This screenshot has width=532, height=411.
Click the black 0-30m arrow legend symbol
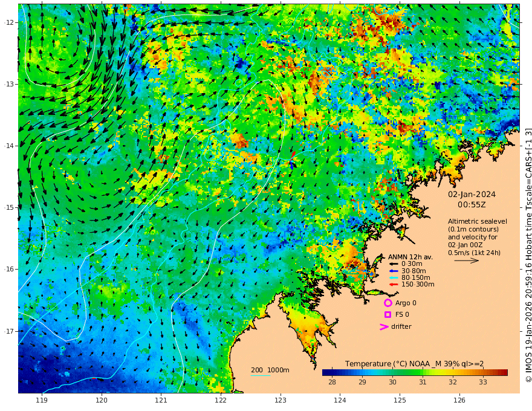click(394, 264)
